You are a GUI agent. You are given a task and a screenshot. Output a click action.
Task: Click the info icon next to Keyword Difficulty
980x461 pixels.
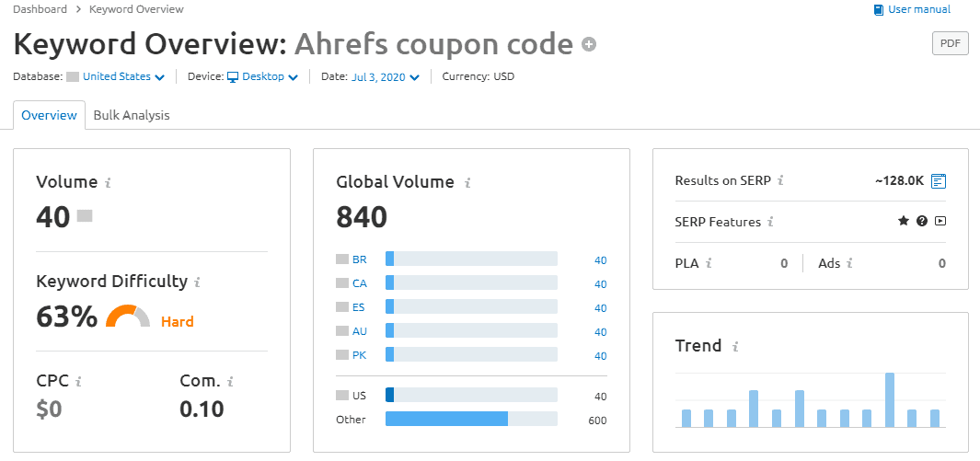[198, 282]
